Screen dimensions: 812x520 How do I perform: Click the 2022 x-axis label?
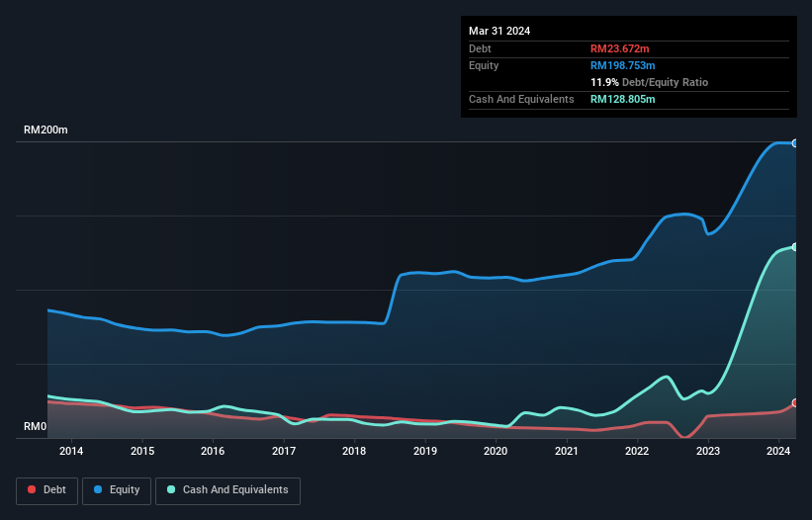(637, 451)
